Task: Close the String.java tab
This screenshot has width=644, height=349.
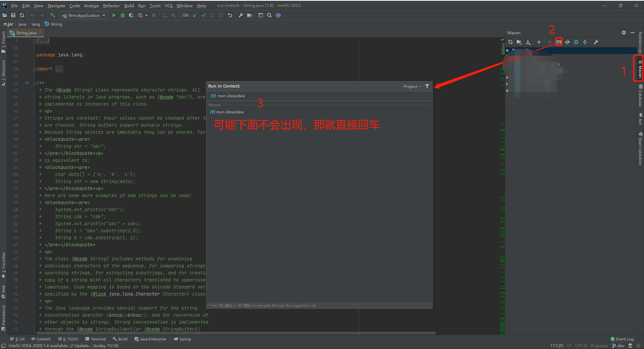Action: [40, 33]
